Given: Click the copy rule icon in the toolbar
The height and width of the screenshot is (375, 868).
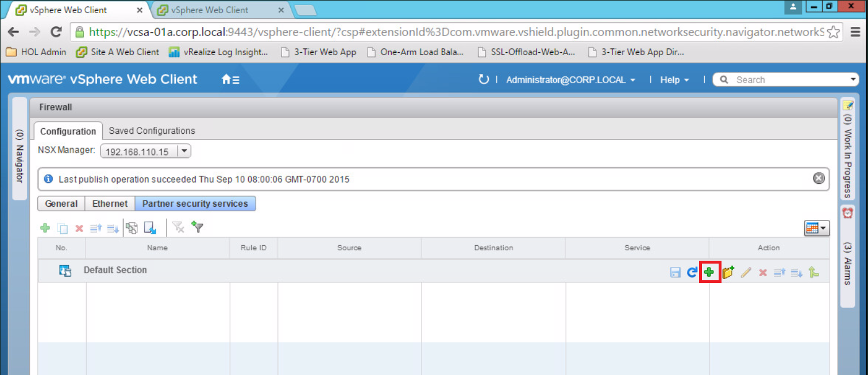Looking at the screenshot, I should click(63, 228).
